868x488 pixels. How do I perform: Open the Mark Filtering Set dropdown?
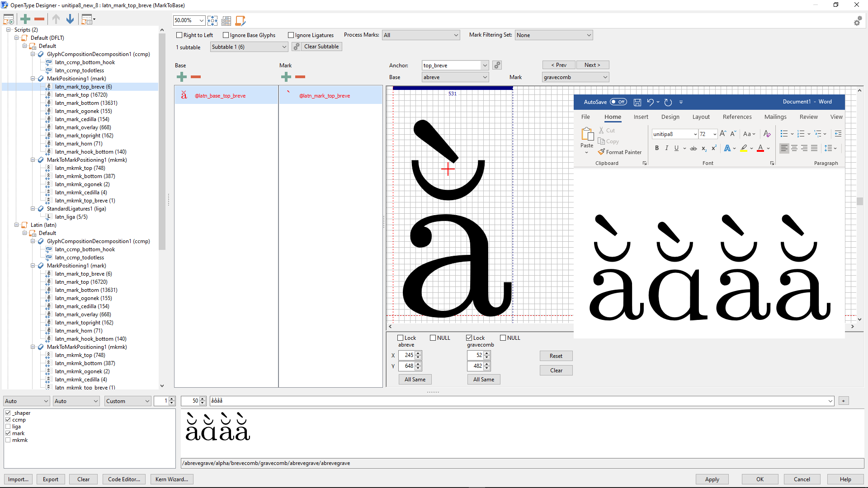554,35
